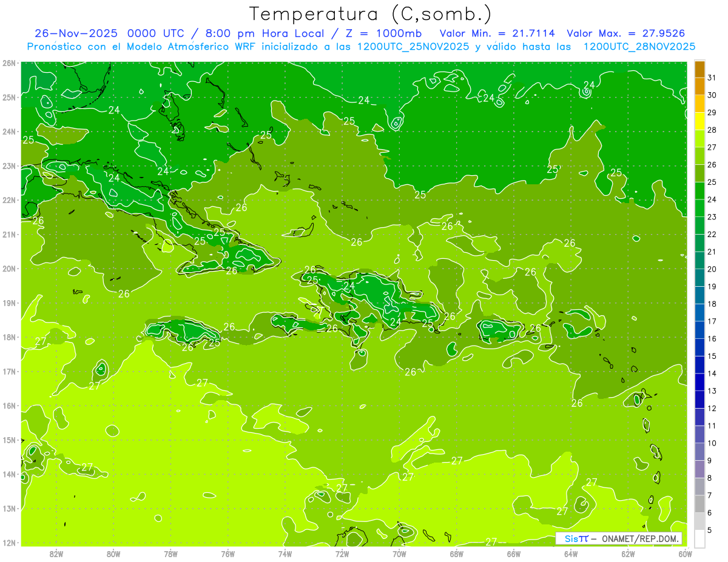
Task: Click the 72W longitude axis label
Action: 342,554
